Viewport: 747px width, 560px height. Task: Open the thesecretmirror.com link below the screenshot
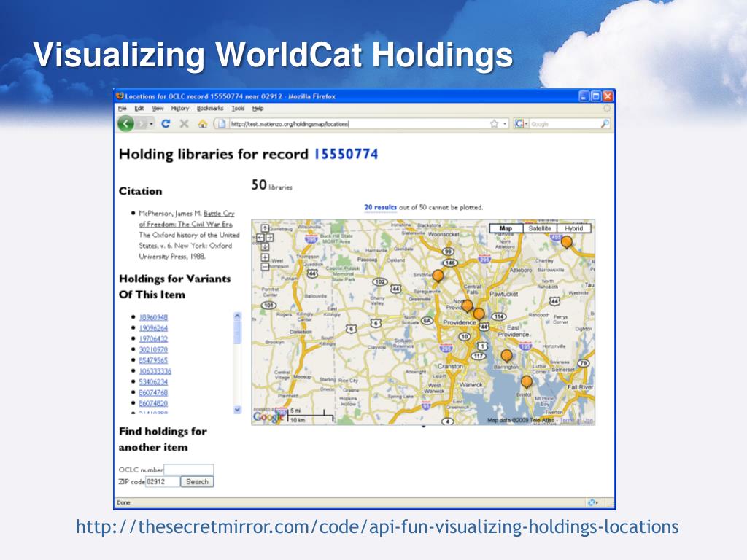pos(377,527)
